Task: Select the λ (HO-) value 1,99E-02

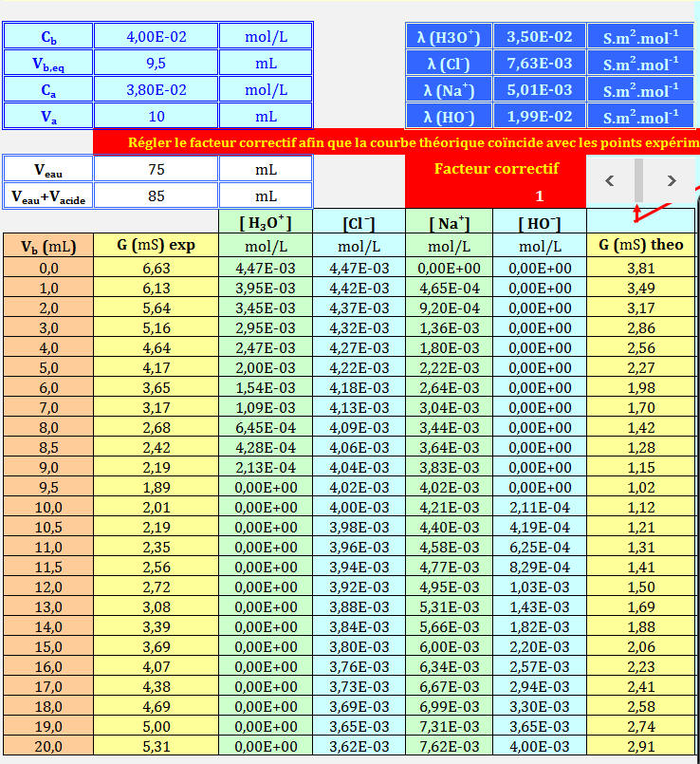Action: [539, 116]
